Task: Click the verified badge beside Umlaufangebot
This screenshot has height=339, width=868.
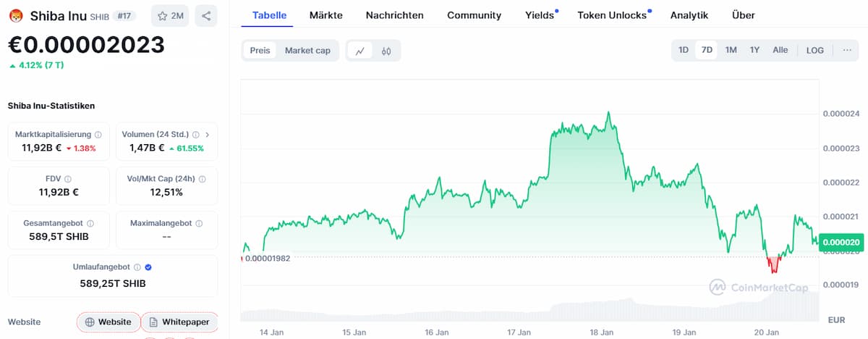Action: point(148,267)
